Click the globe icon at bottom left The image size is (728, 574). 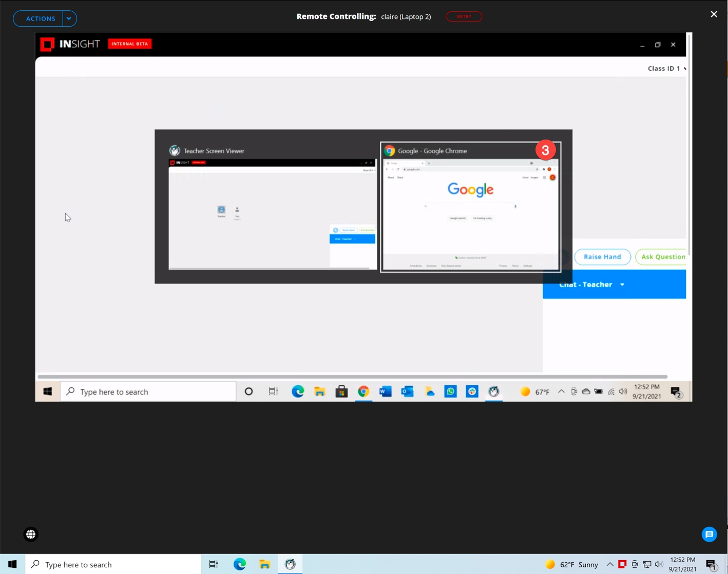pyautogui.click(x=31, y=535)
